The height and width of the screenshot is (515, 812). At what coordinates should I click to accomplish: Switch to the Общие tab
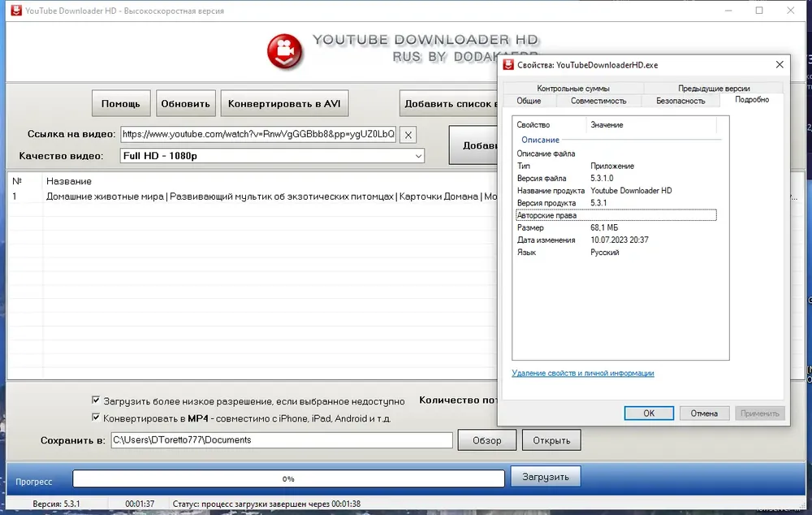(x=529, y=101)
